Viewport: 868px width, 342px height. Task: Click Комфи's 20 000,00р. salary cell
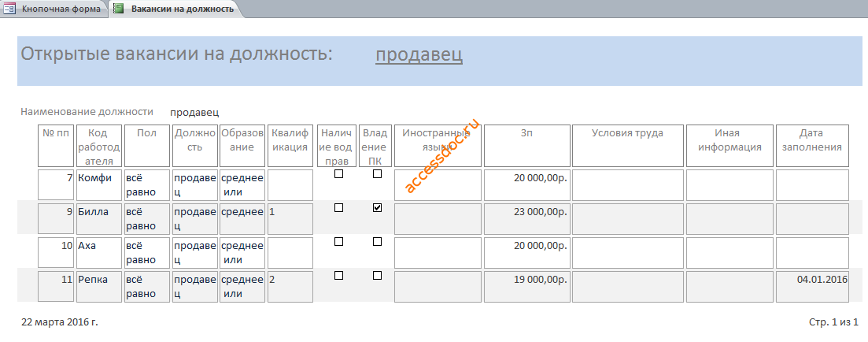pyautogui.click(x=527, y=184)
